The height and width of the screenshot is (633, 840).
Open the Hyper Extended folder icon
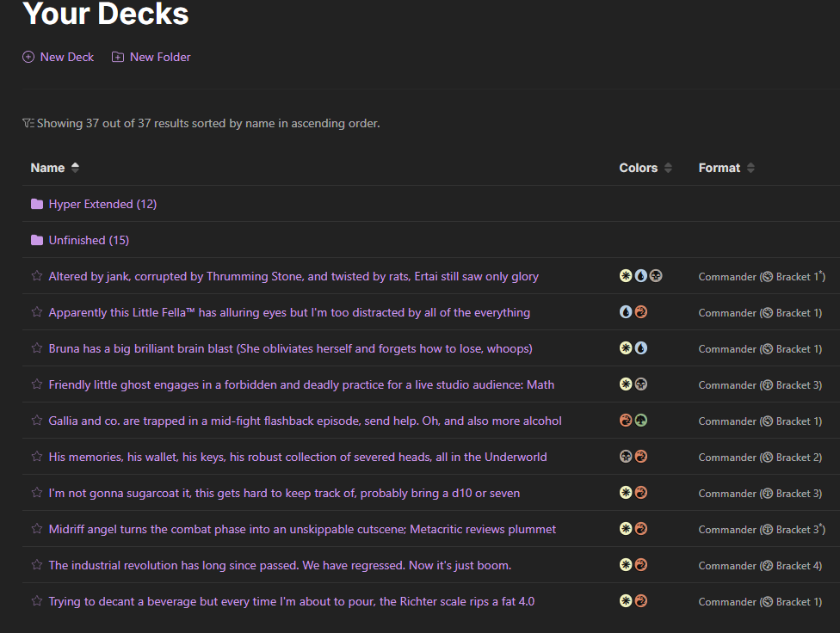click(37, 204)
